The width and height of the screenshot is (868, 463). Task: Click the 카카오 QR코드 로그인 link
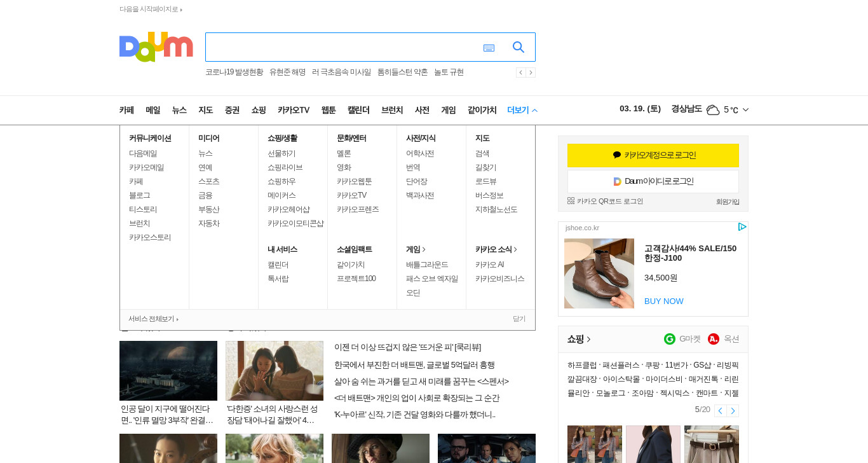tap(605, 201)
